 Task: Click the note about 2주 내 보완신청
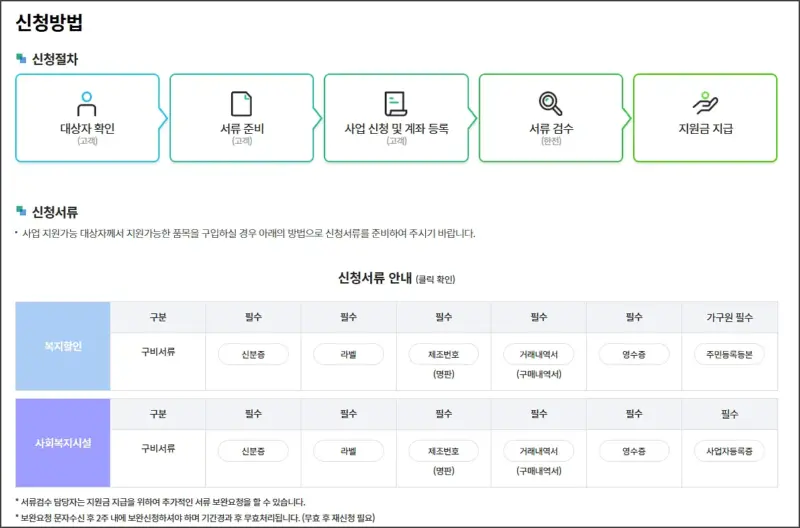tap(195, 518)
